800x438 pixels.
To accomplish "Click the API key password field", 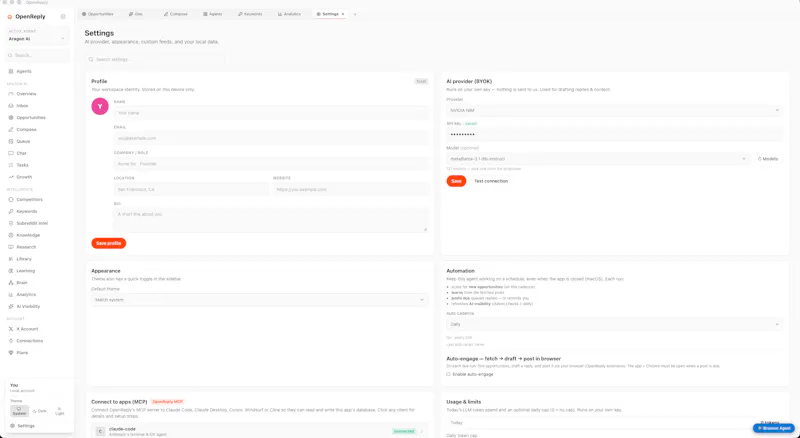I will pyautogui.click(x=614, y=134).
